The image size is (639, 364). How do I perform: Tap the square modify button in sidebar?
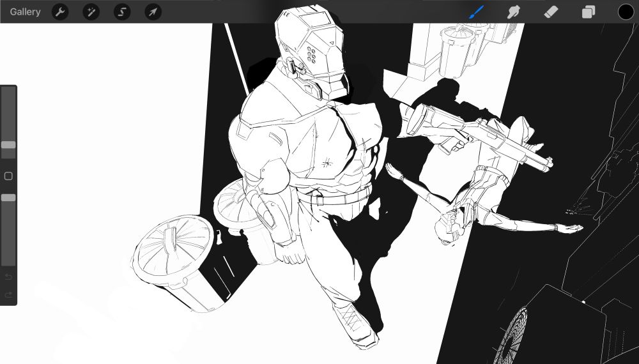pyautogui.click(x=8, y=176)
